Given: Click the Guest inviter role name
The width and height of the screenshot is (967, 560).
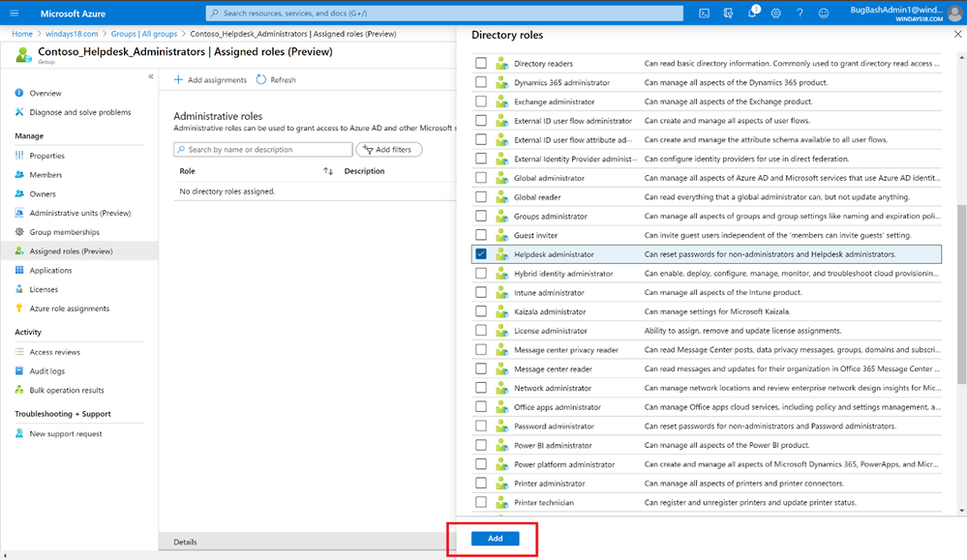Looking at the screenshot, I should (x=536, y=235).
